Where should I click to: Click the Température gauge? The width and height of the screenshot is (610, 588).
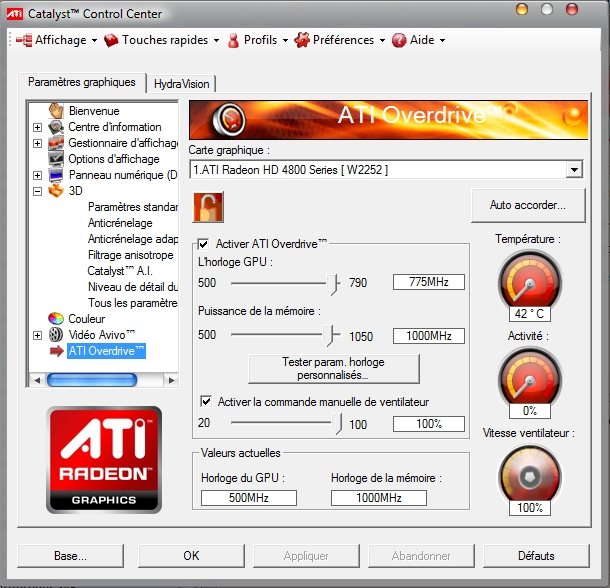530,282
